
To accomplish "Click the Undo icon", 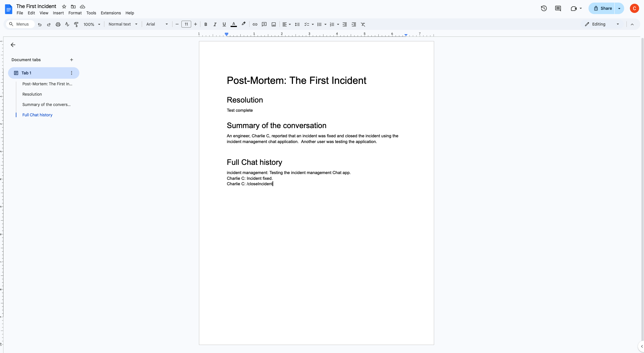I will [x=39, y=24].
